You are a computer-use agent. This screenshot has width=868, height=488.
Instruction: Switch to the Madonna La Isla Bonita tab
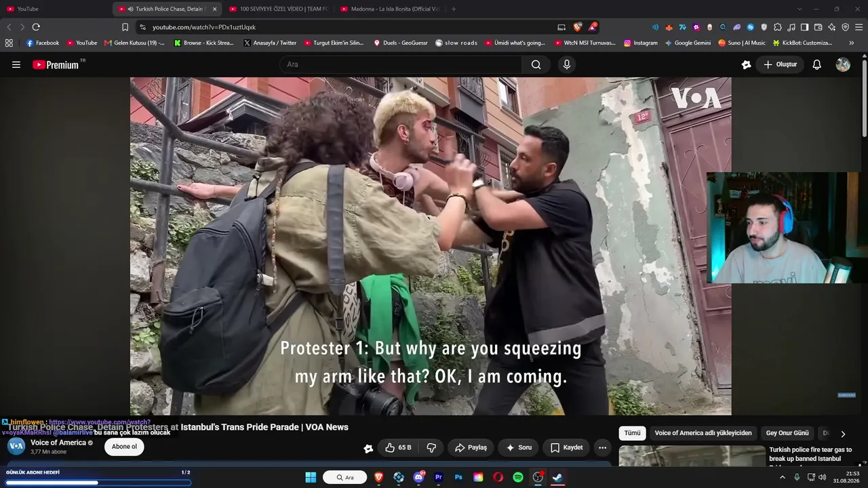click(x=389, y=9)
